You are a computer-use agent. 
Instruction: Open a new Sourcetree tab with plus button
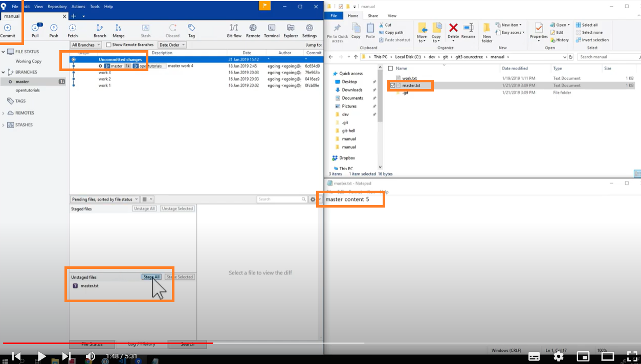pos(73,16)
